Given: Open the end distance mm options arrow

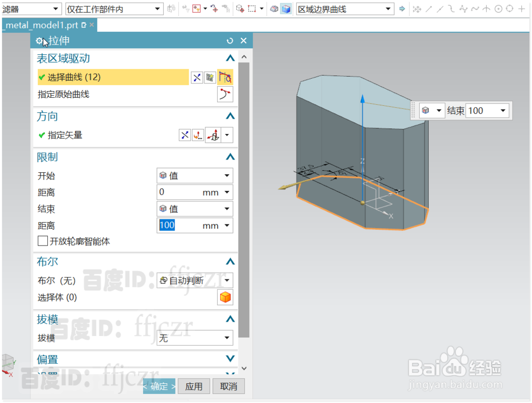Looking at the screenshot, I should (x=227, y=225).
